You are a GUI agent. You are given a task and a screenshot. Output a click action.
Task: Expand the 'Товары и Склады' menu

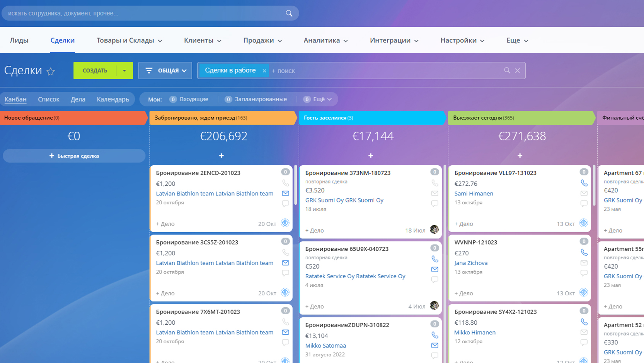(129, 40)
